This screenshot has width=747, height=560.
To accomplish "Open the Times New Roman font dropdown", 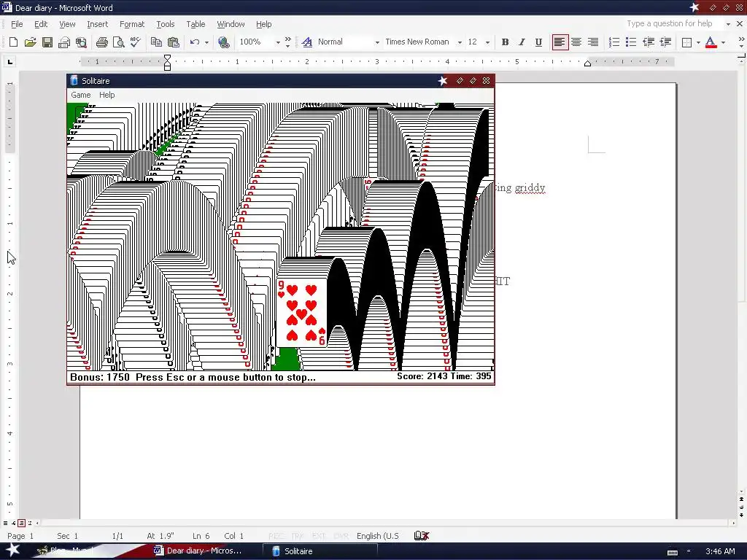I will 460,42.
